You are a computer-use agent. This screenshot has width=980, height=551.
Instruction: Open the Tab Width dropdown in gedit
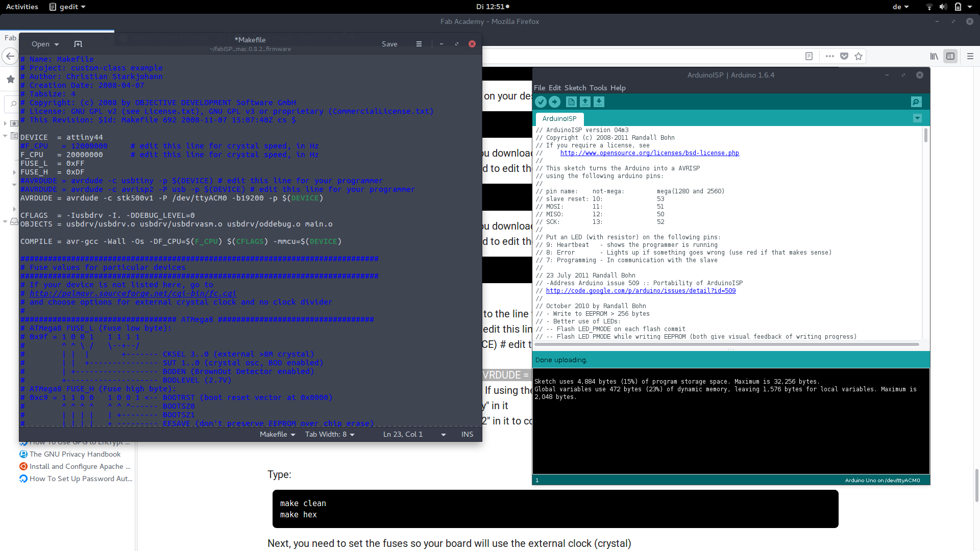(x=330, y=434)
